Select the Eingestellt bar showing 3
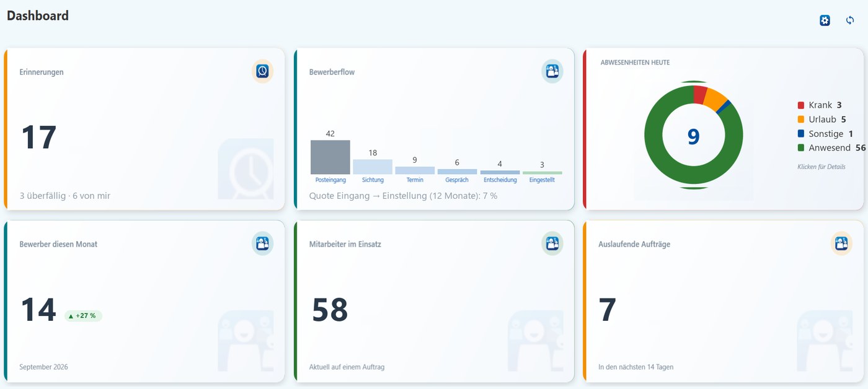 click(x=542, y=173)
